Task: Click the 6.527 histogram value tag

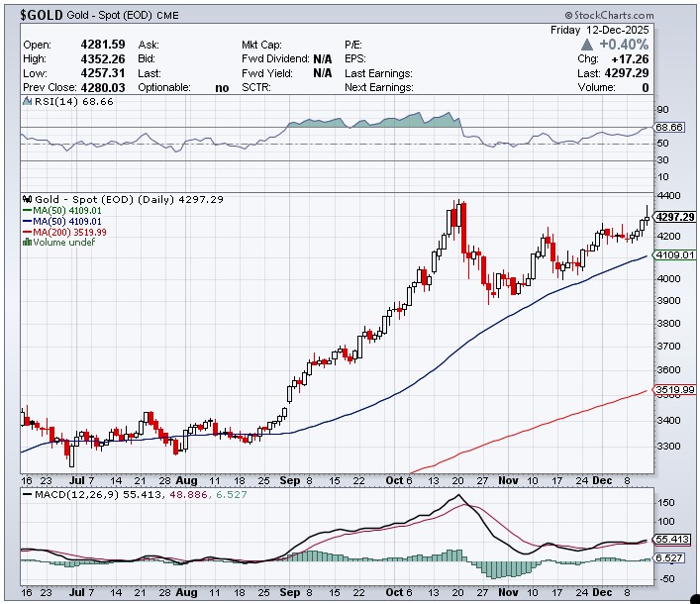Action: pyautogui.click(x=670, y=558)
